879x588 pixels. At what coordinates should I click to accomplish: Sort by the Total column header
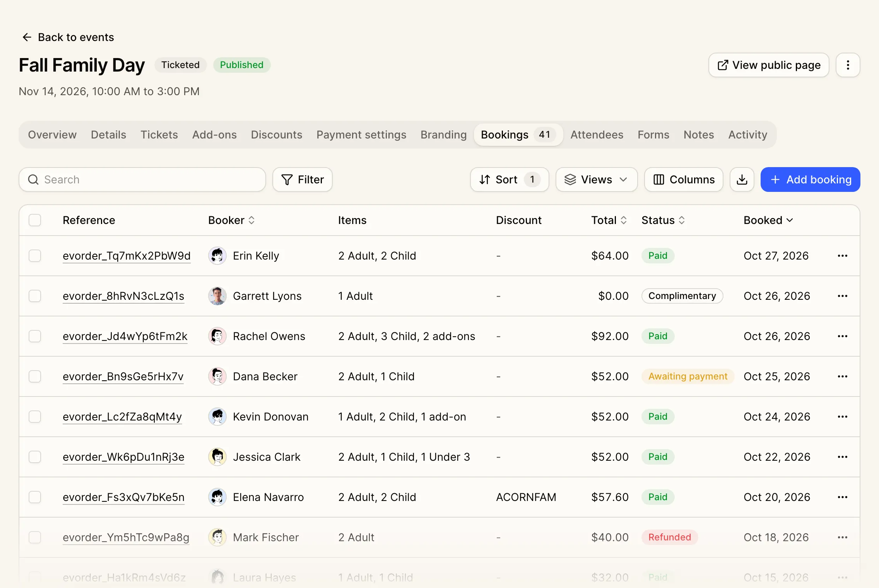click(x=609, y=220)
